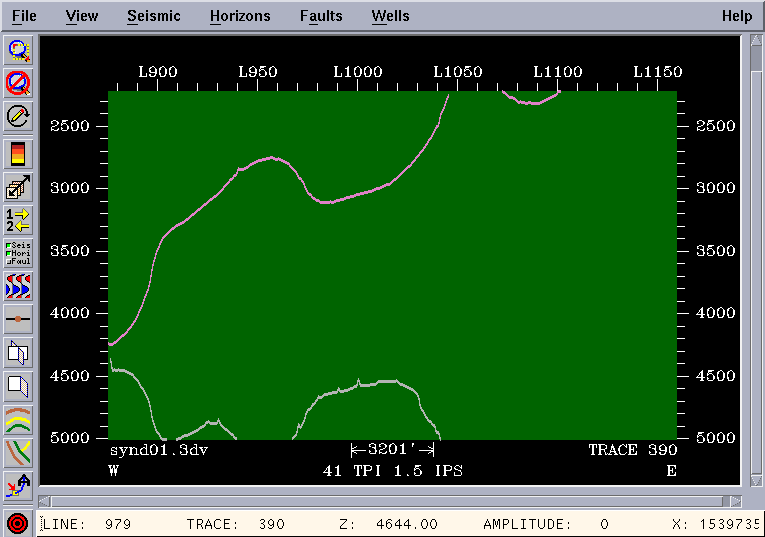Click the curved horizons icon
The height and width of the screenshot is (537, 765).
[18, 419]
